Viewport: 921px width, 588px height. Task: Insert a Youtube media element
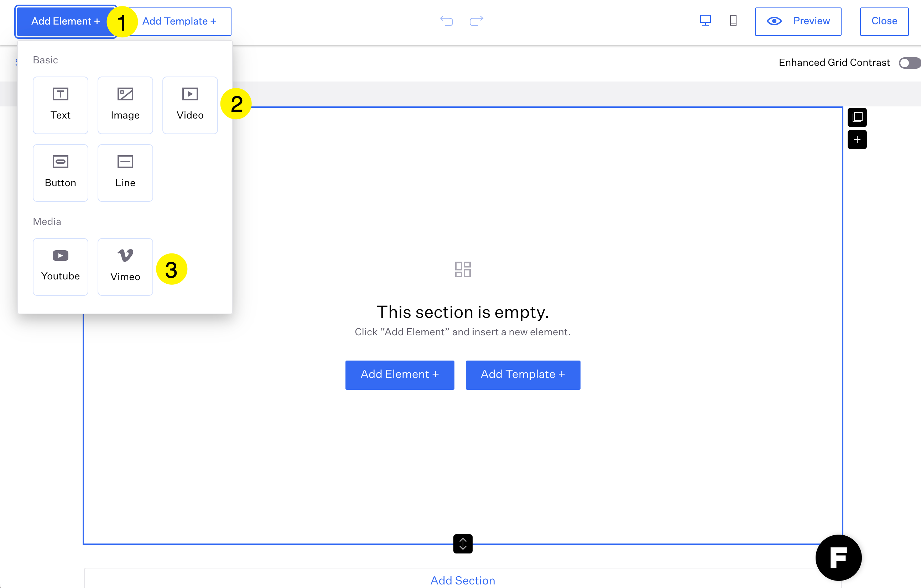click(x=61, y=267)
